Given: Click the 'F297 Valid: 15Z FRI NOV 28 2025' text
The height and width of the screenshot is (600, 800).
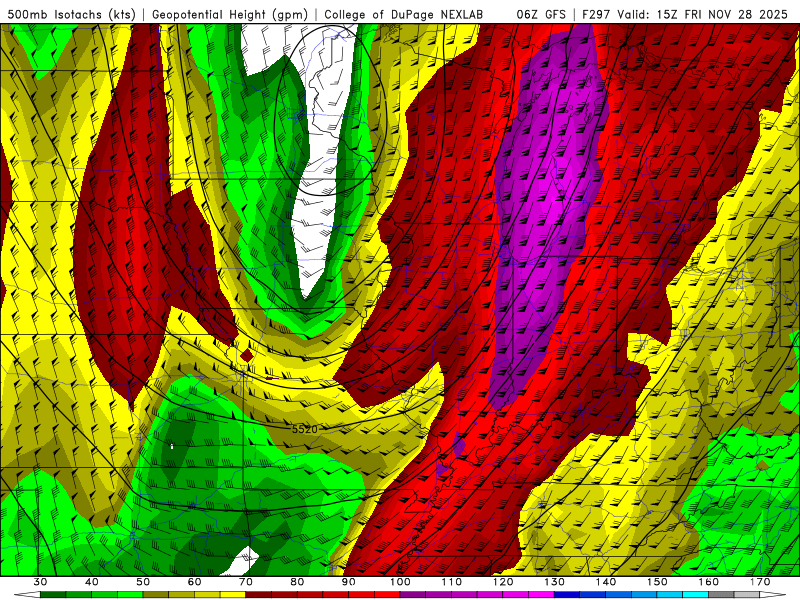Looking at the screenshot, I should point(685,15).
